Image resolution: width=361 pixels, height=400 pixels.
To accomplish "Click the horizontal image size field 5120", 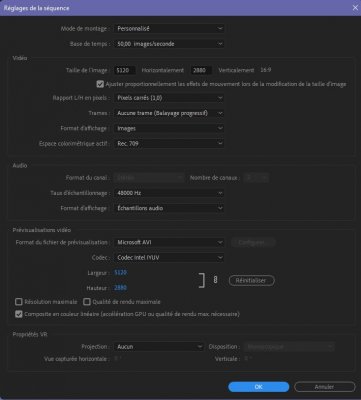I will click(x=124, y=70).
